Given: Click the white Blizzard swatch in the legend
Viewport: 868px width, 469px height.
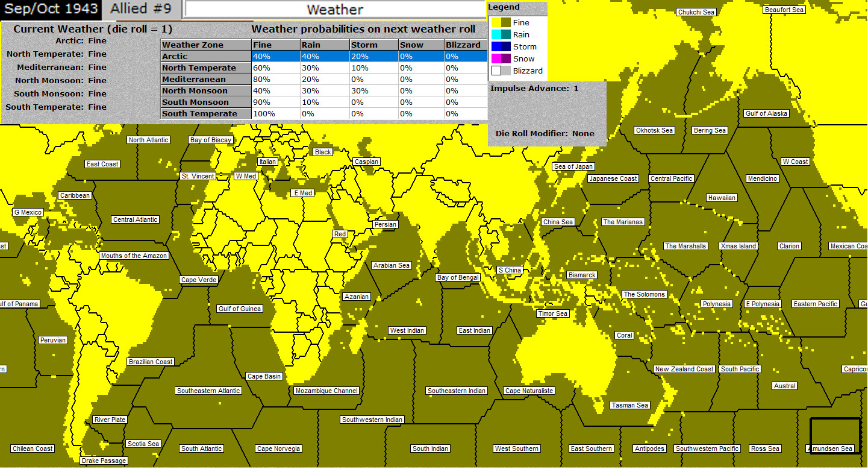Looking at the screenshot, I should [496, 71].
